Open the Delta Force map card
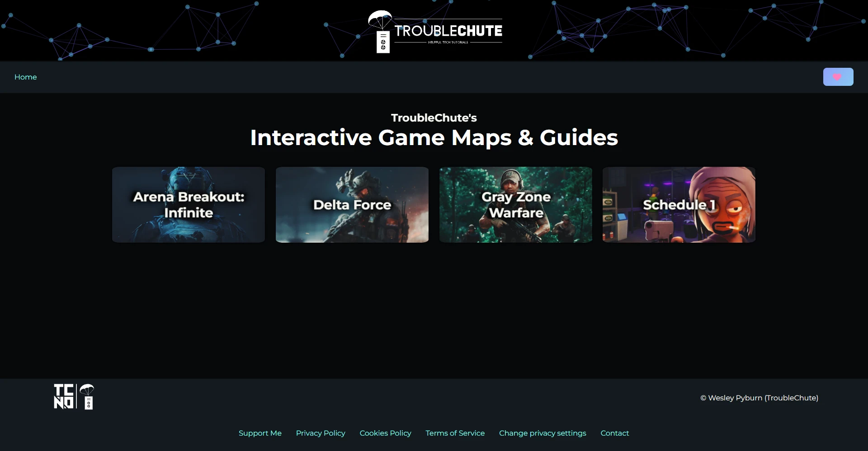The image size is (868, 451). [352, 205]
